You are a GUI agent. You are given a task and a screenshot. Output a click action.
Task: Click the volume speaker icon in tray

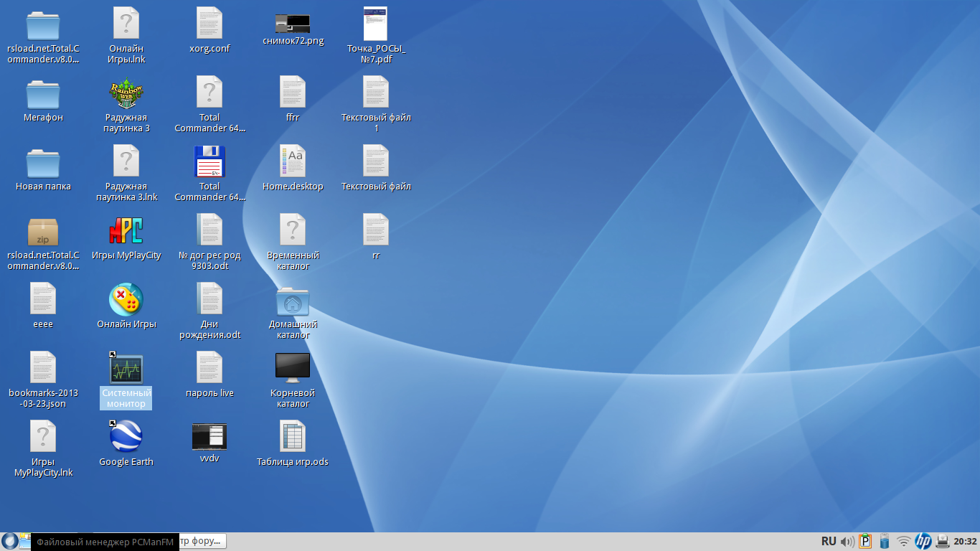point(847,542)
